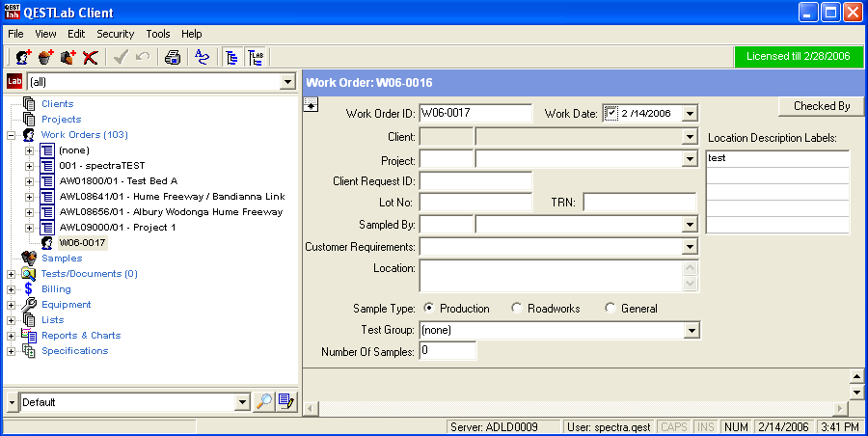Screen dimensions: 868x436
Task: Open the Tools menu
Action: tap(157, 34)
